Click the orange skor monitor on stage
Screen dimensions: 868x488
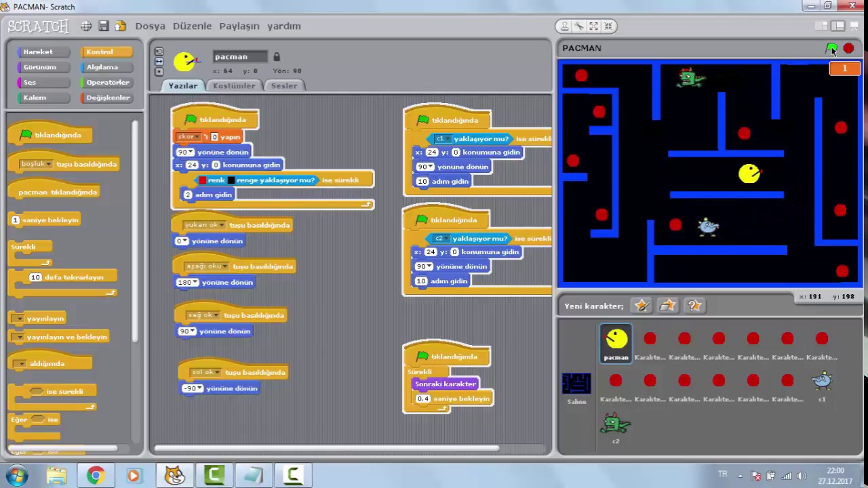pyautogui.click(x=844, y=68)
